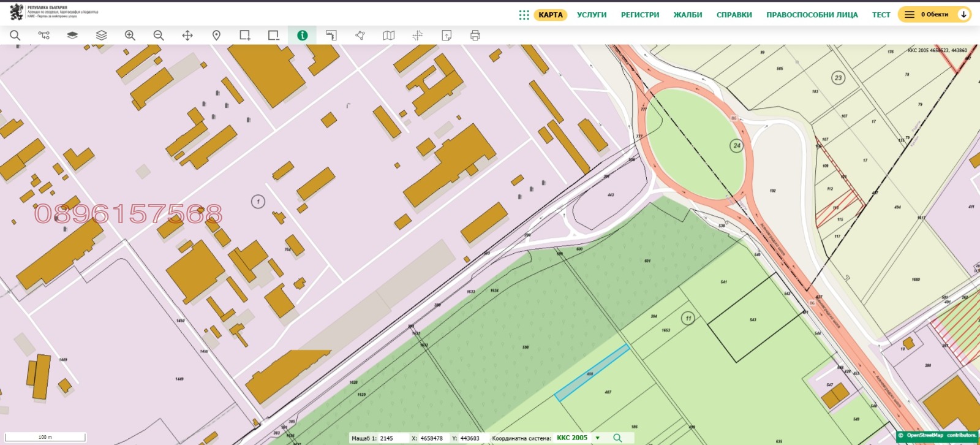980x445 pixels.
Task: Click the blue highlighted parcel 406 on map
Action: coord(592,373)
